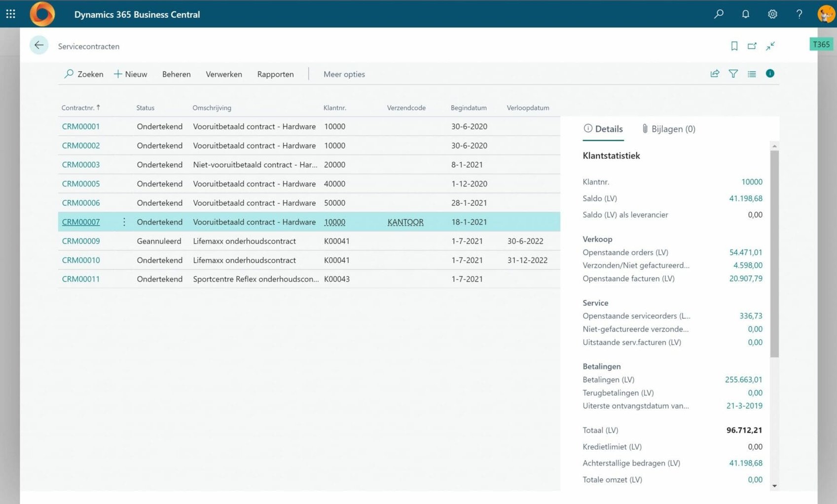Click Meer opties
Viewport: 837px width, 504px height.
[344, 74]
